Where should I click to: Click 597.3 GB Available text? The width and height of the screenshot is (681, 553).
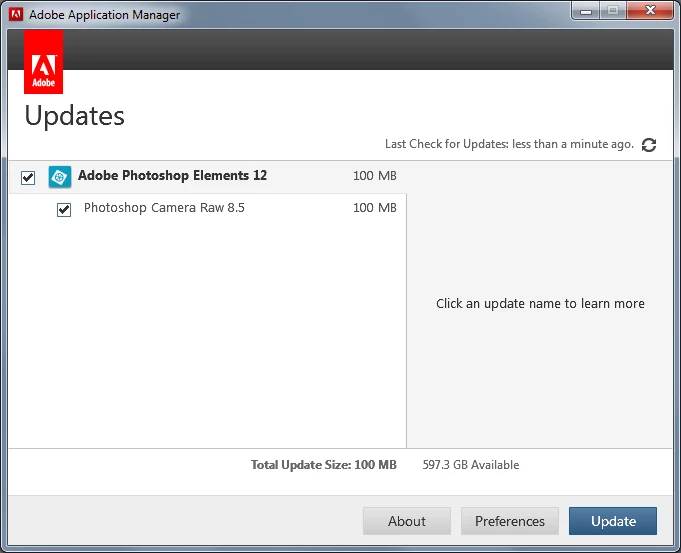(x=471, y=465)
